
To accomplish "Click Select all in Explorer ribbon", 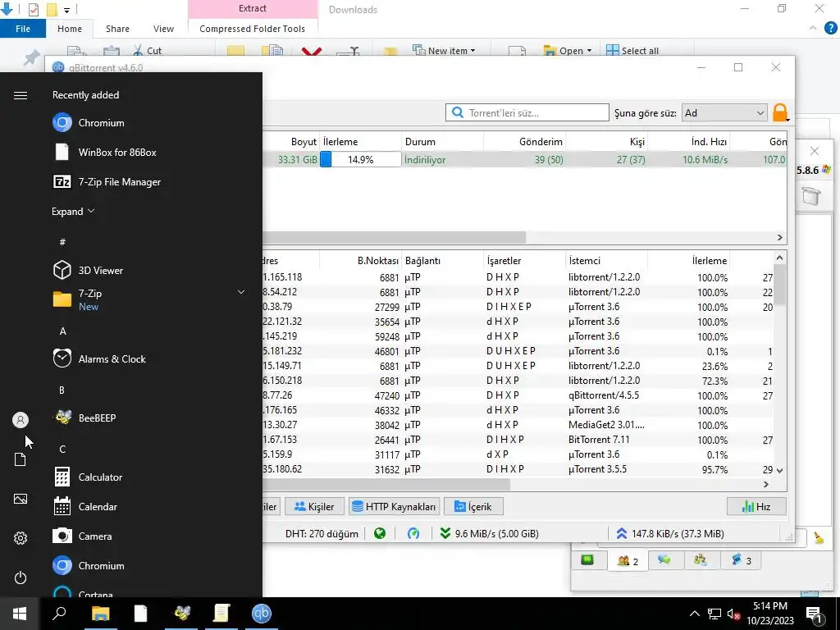I will coord(632,50).
